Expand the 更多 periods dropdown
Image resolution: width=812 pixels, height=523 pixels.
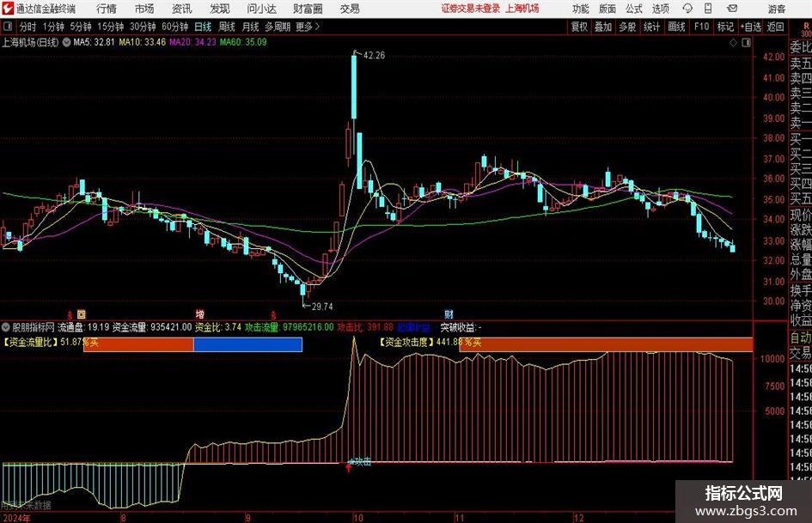[x=308, y=27]
